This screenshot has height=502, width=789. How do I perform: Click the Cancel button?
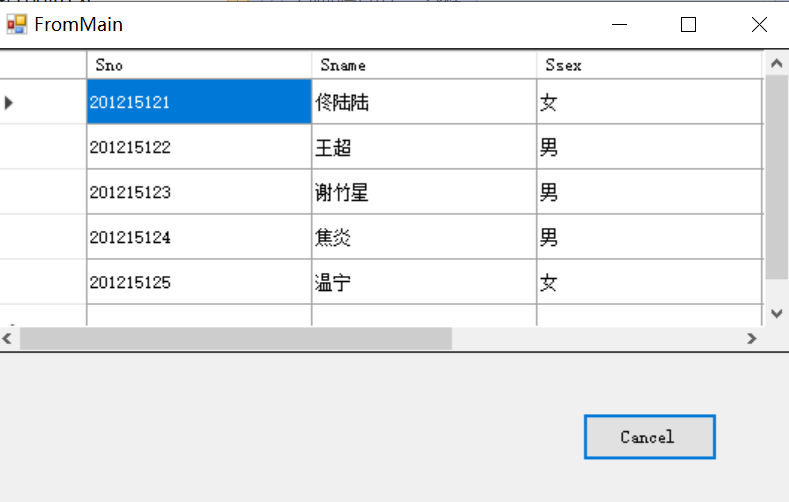[x=650, y=437]
